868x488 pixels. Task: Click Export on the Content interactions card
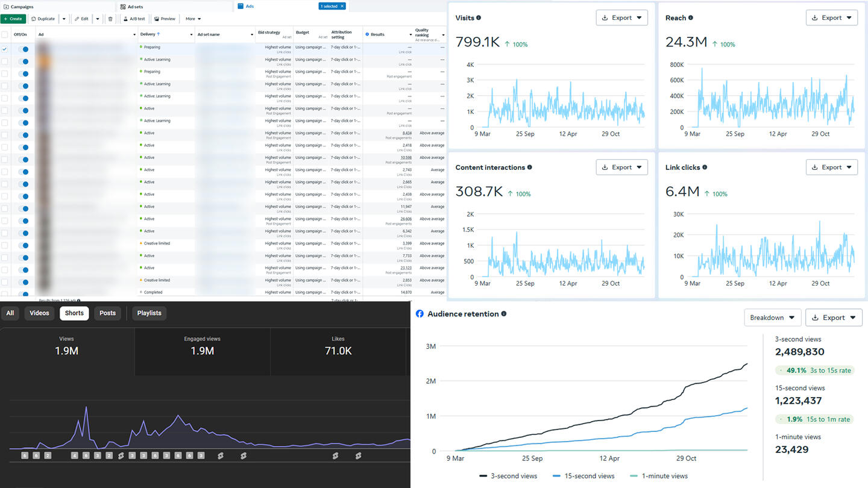click(622, 167)
